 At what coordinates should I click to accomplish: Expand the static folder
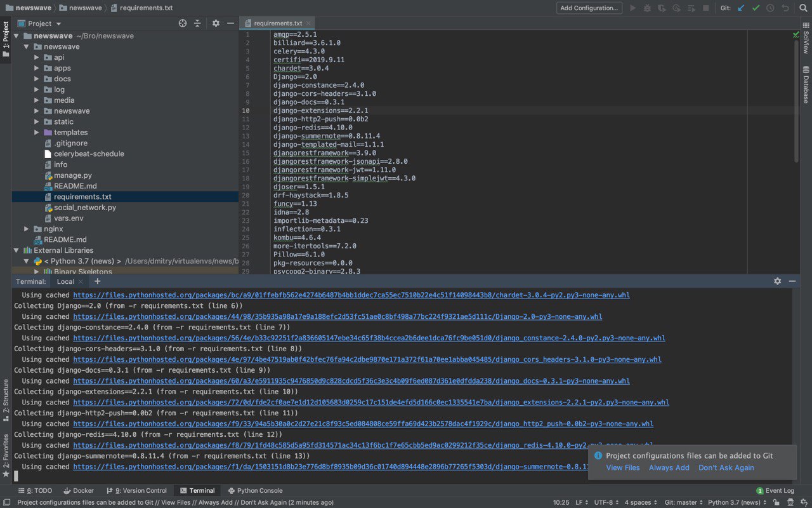pyautogui.click(x=37, y=121)
